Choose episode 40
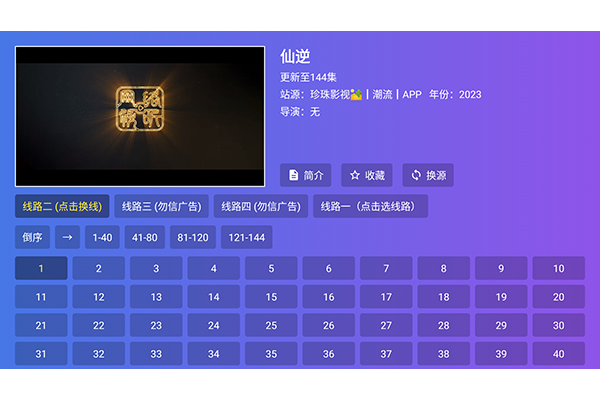Screen dimensions: 600x400 pyautogui.click(x=559, y=354)
